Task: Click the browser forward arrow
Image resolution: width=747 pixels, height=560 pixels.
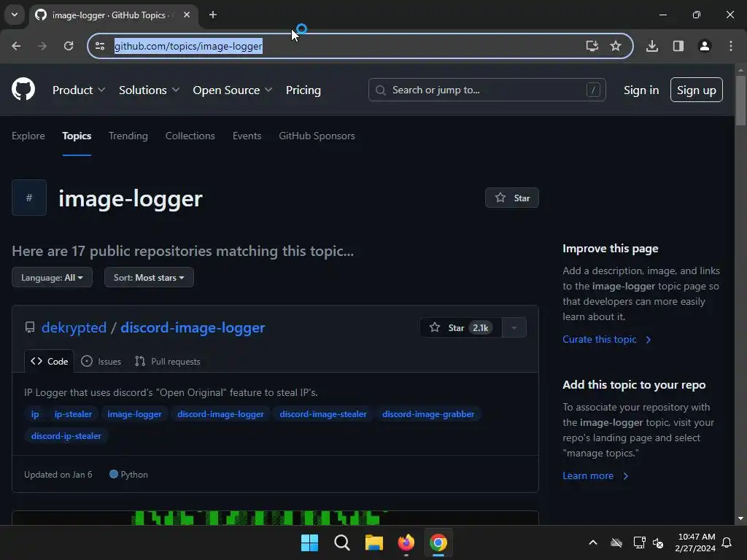Action: (x=42, y=46)
